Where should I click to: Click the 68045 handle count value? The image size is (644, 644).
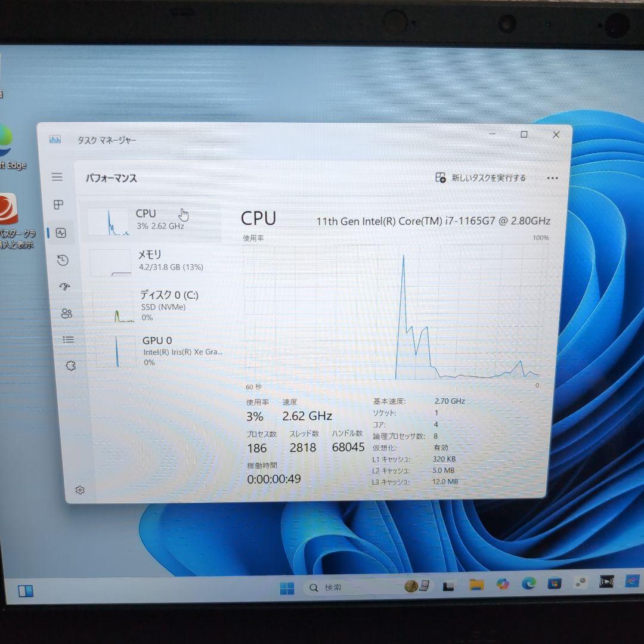pos(348,447)
